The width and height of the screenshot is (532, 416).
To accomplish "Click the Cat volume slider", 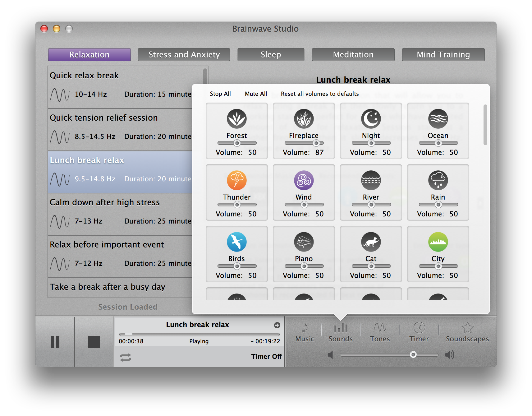I will (371, 266).
